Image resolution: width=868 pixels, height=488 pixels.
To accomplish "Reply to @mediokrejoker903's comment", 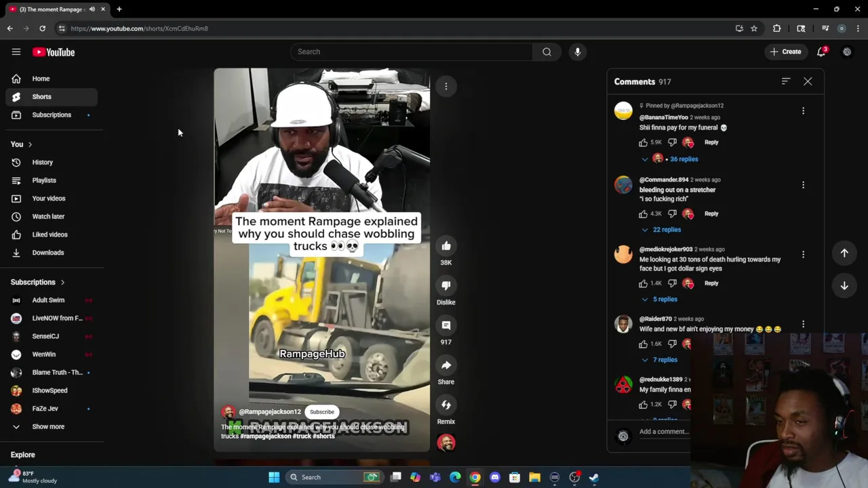I will [x=711, y=283].
